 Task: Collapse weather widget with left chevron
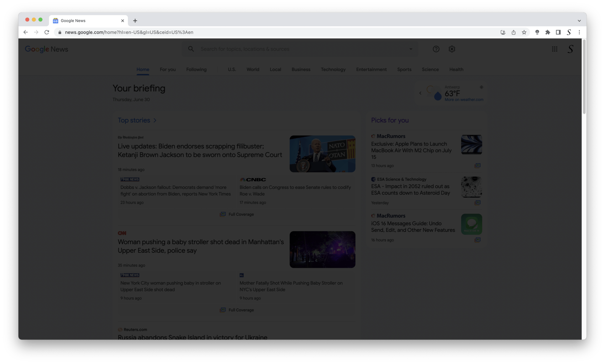coord(420,93)
